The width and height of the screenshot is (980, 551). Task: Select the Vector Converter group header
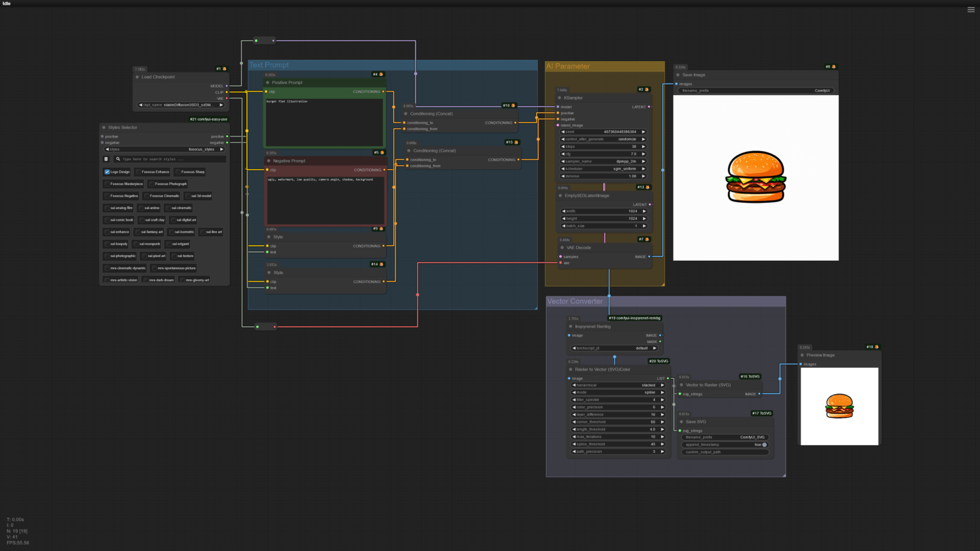[x=575, y=301]
